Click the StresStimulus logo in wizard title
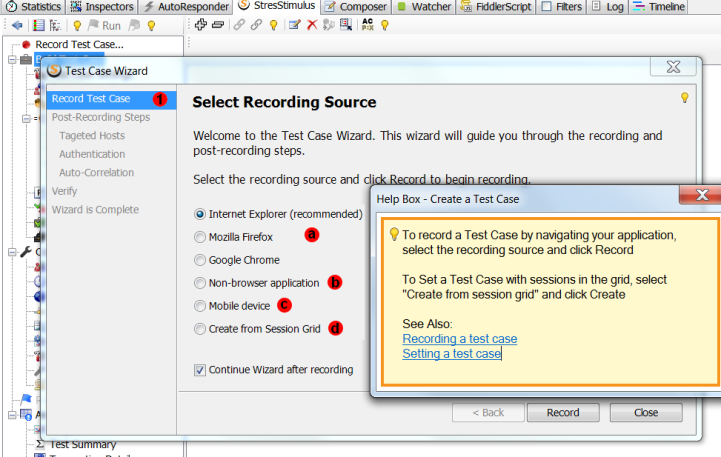 click(x=54, y=70)
